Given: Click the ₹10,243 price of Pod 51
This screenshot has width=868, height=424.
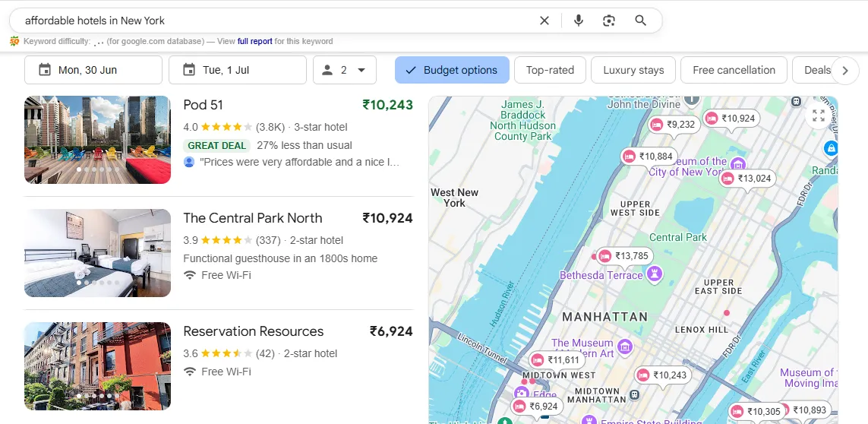Looking at the screenshot, I should [387, 105].
